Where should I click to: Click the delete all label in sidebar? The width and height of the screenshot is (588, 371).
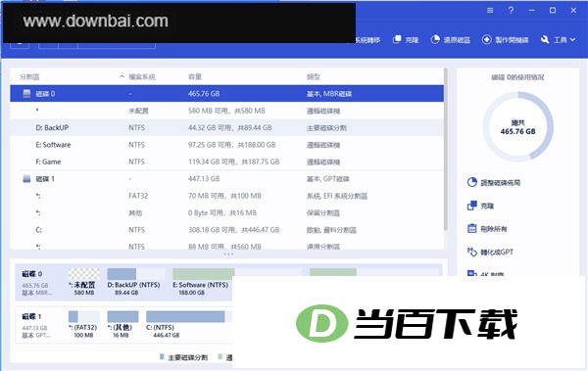(494, 229)
